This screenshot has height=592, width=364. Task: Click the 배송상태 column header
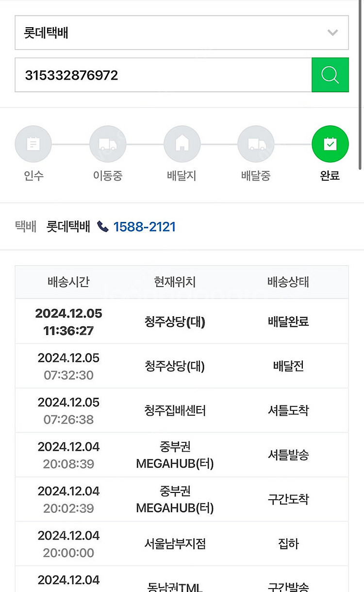288,282
